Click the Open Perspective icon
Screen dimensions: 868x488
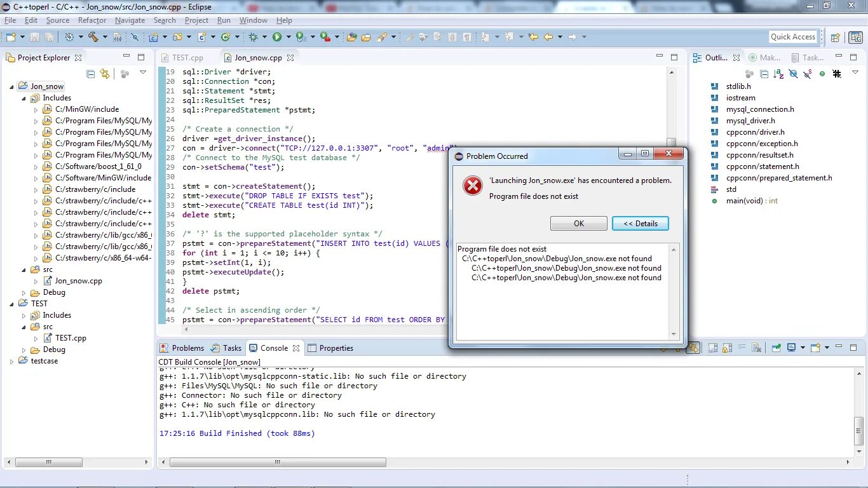(836, 37)
